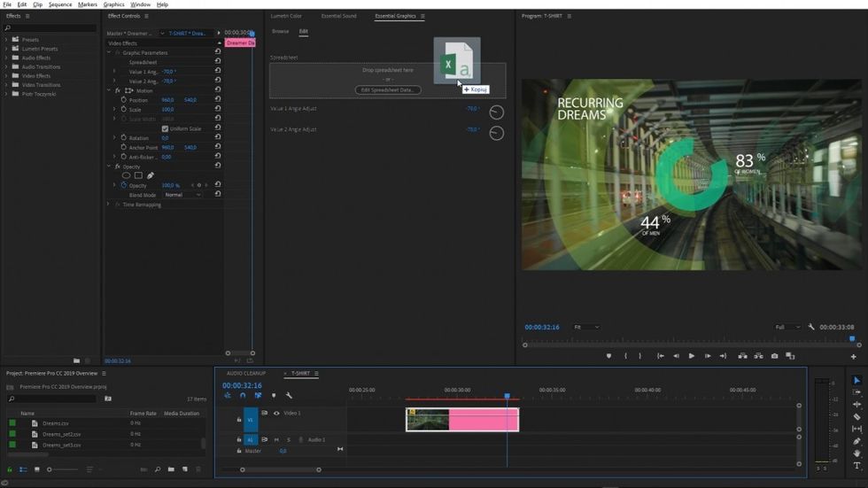Open the Full playback resolution dropdown
This screenshot has width=868, height=488.
click(x=787, y=327)
